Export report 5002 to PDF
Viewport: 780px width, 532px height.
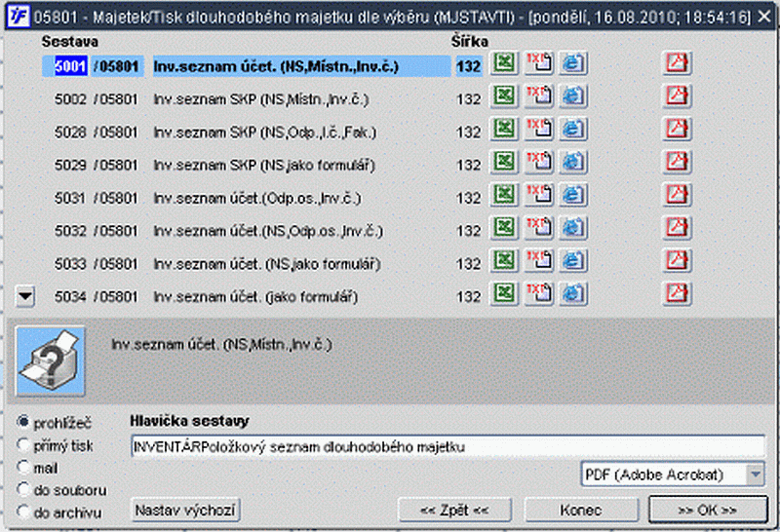click(677, 95)
